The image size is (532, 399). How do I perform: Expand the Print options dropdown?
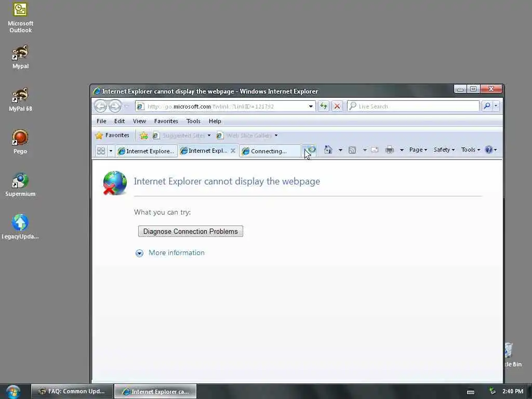(x=402, y=150)
